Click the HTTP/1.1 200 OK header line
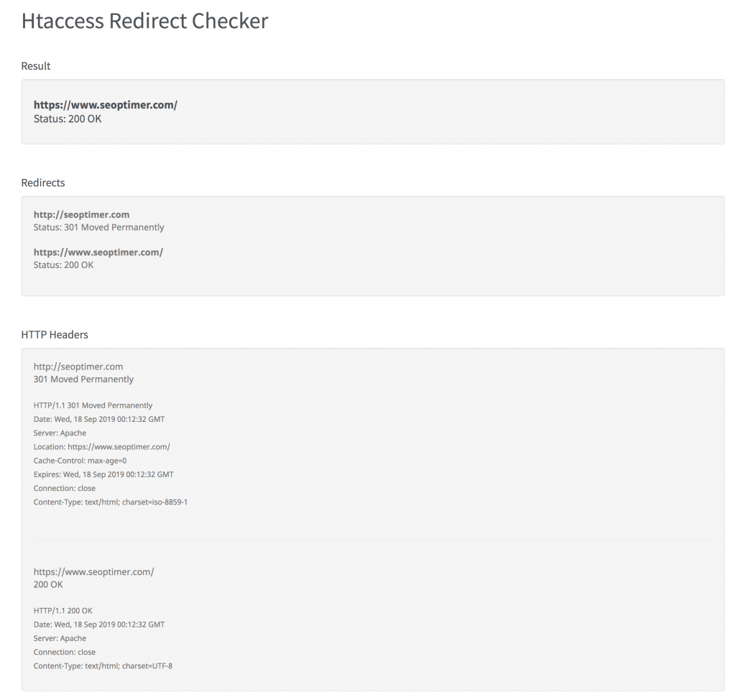 point(63,611)
